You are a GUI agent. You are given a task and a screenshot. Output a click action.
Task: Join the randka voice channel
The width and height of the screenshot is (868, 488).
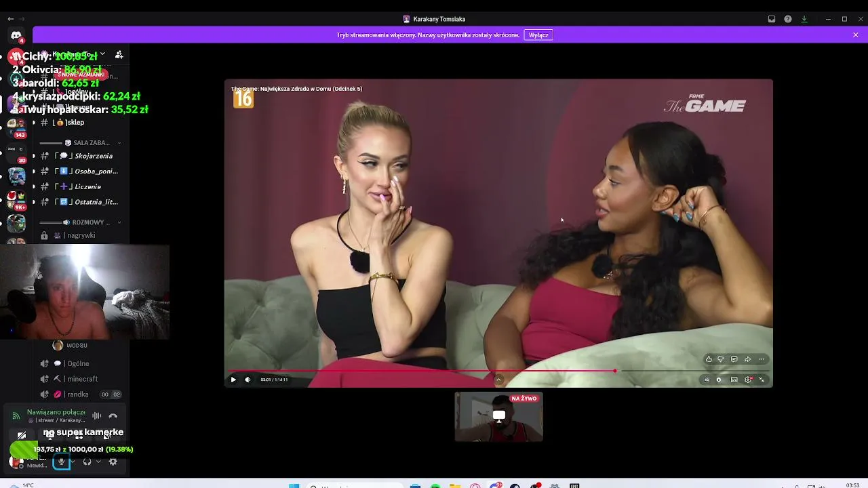tap(80, 394)
